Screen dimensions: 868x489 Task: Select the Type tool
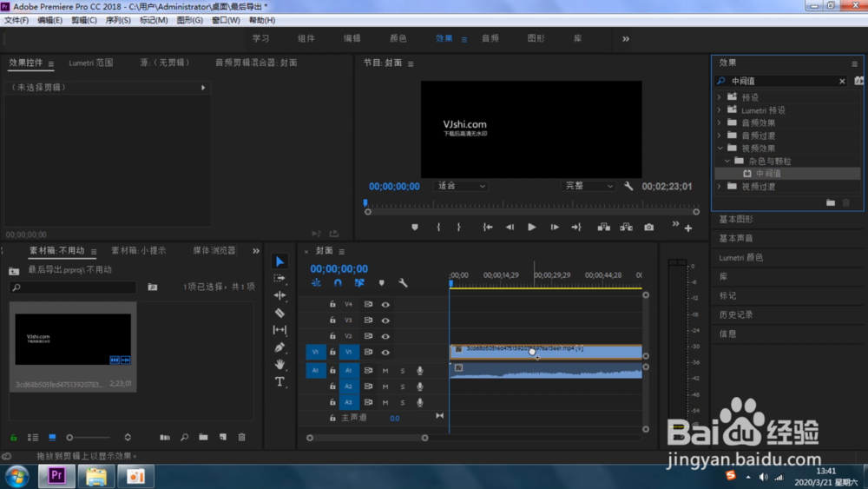279,381
